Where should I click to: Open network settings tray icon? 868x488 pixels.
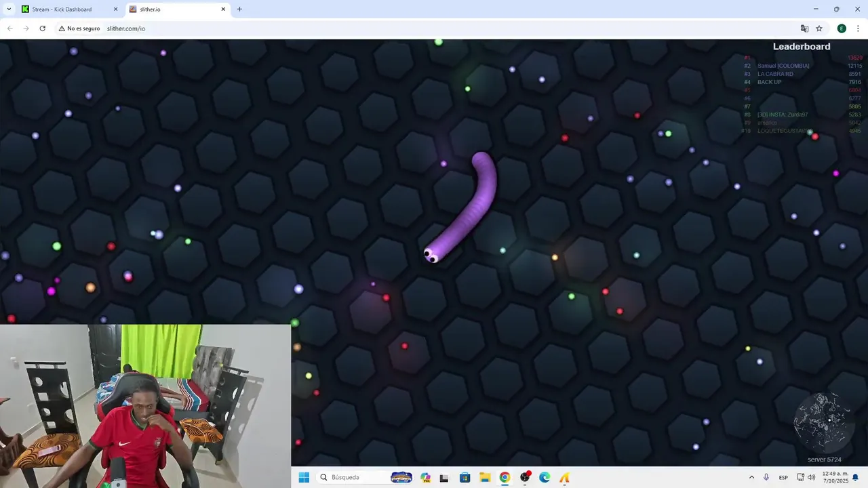(x=801, y=477)
